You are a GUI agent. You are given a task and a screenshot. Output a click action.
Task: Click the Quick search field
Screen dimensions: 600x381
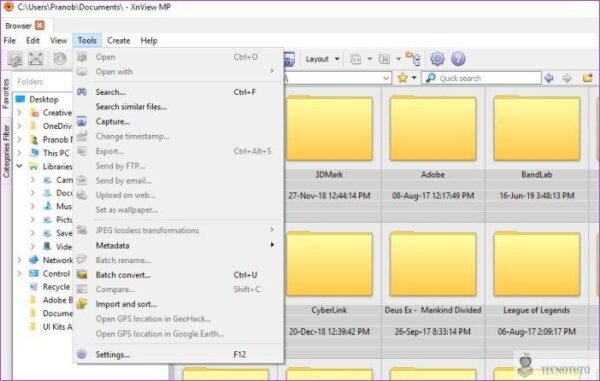(482, 78)
